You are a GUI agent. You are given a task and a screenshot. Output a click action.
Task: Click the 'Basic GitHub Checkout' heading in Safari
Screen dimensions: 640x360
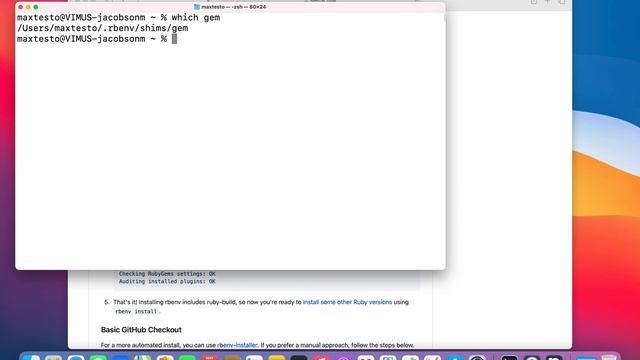click(141, 330)
